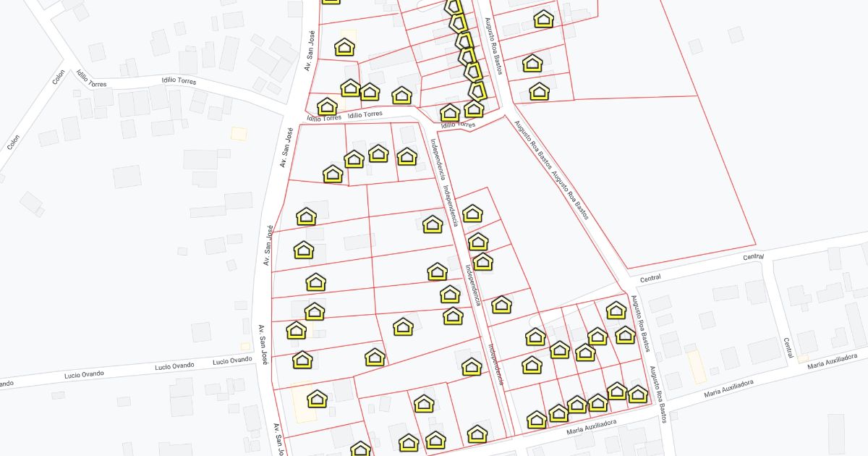Click the tall orange-outlined building near Maria Auxiliadora

coord(697,367)
